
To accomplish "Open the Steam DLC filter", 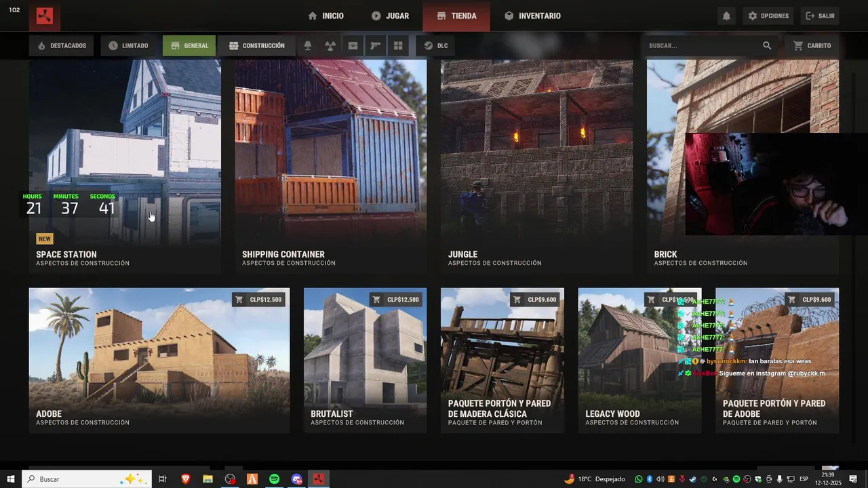I will (435, 45).
